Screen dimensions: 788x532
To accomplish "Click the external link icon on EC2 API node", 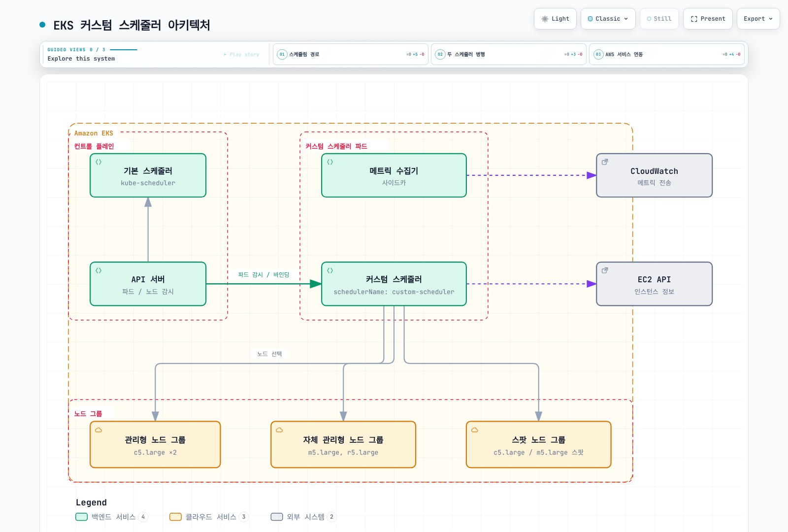I will tap(605, 270).
